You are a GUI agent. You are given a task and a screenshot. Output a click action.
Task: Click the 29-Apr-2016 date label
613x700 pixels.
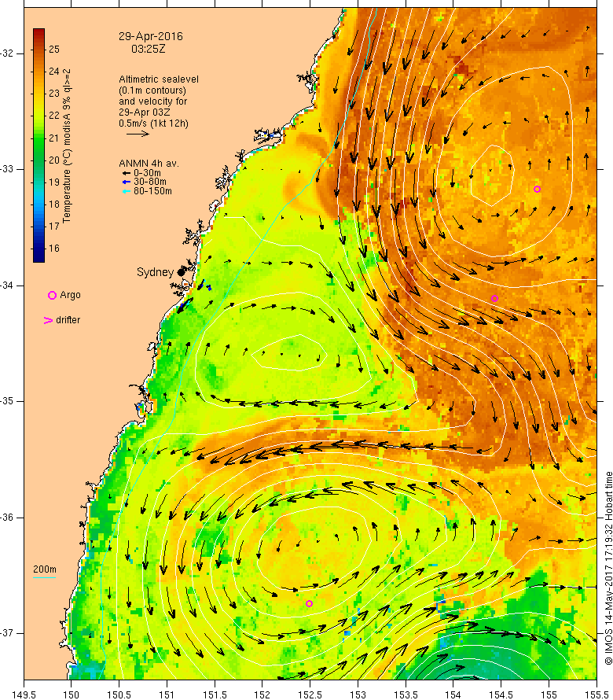151,37
